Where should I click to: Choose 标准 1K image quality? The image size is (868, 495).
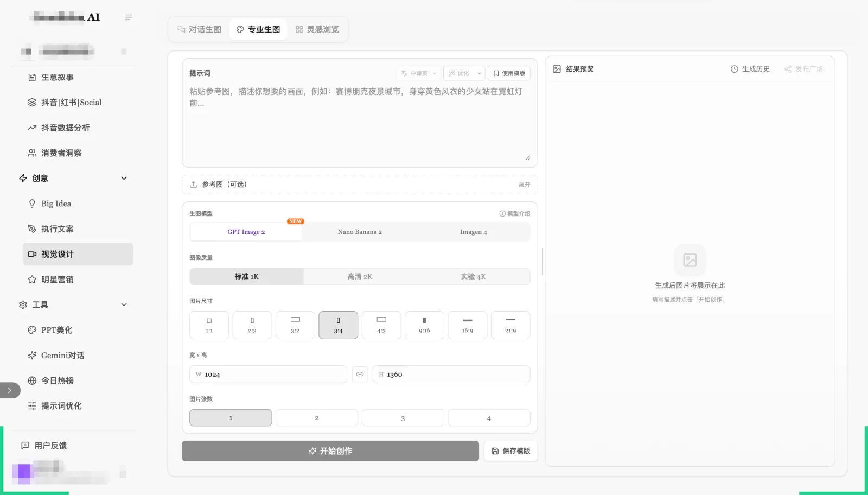[x=246, y=276]
